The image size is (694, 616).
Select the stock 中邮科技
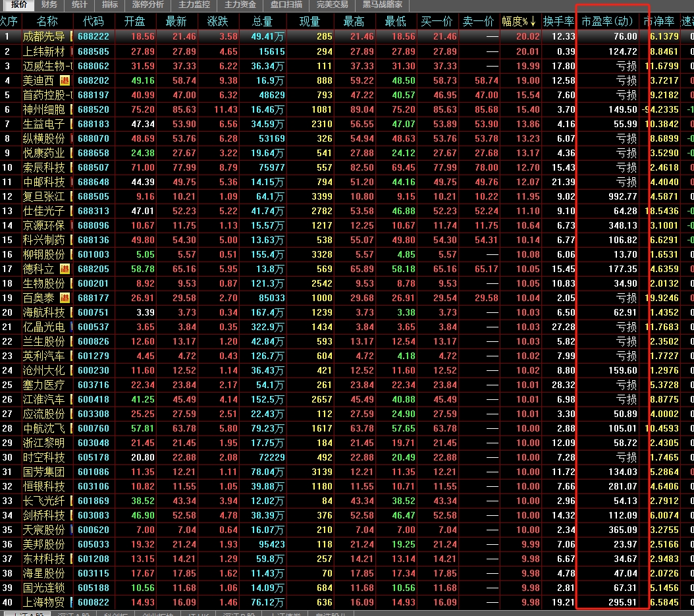(x=44, y=182)
